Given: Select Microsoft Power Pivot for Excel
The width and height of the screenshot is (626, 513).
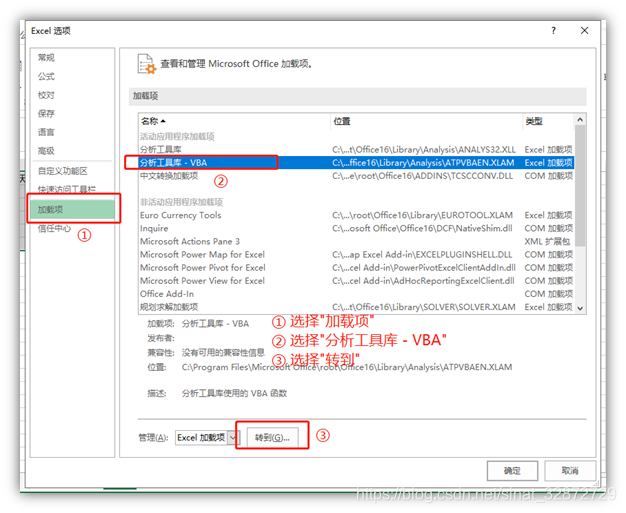Looking at the screenshot, I should (357, 267).
